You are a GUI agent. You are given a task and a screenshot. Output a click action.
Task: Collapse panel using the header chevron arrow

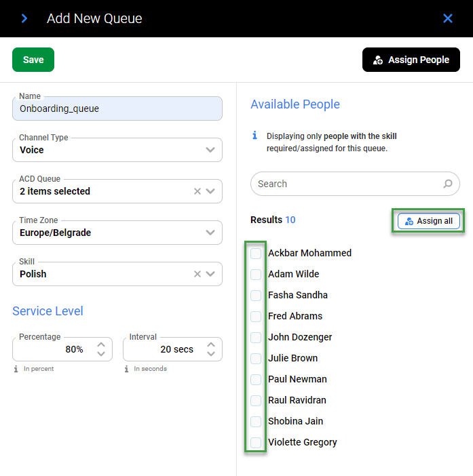point(24,18)
